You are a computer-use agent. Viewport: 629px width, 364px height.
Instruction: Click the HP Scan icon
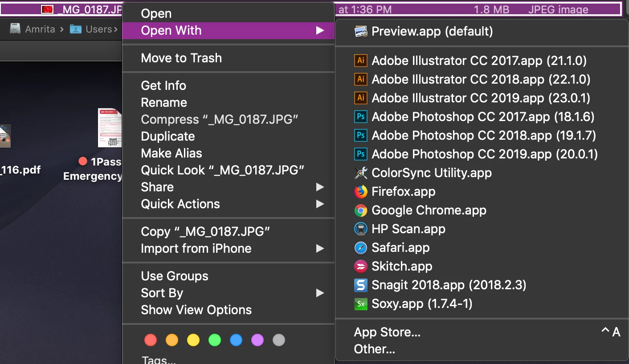tap(361, 229)
